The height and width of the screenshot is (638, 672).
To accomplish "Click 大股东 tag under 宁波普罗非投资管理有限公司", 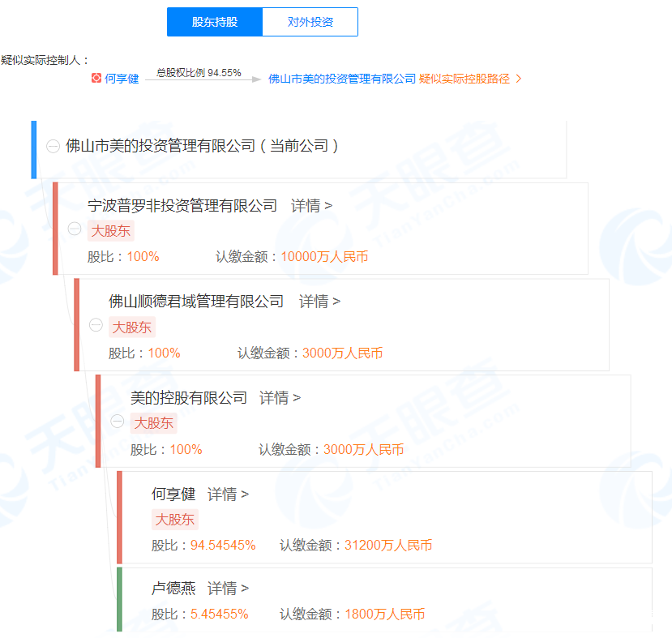I will click(x=110, y=231).
